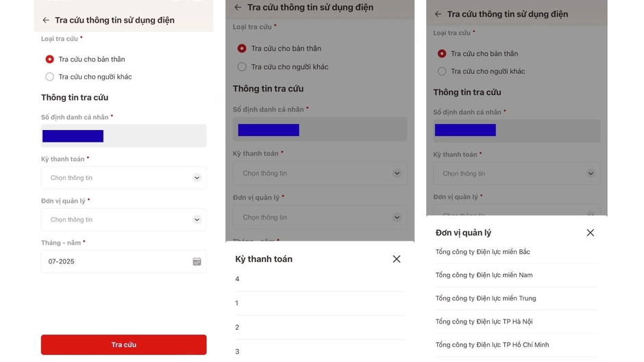The height and width of the screenshot is (362, 644).
Task: Expand Đơn vị quản lý dropdown on left screen
Action: point(123,220)
